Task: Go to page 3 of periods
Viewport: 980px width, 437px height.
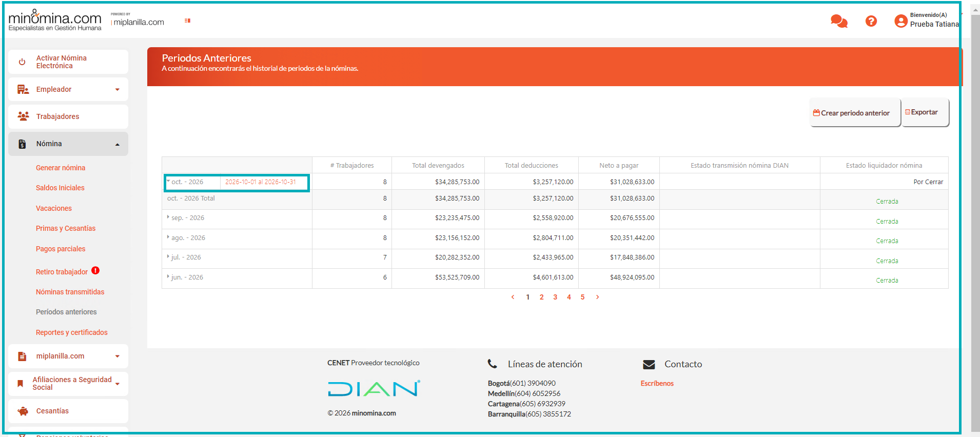Action: [555, 297]
